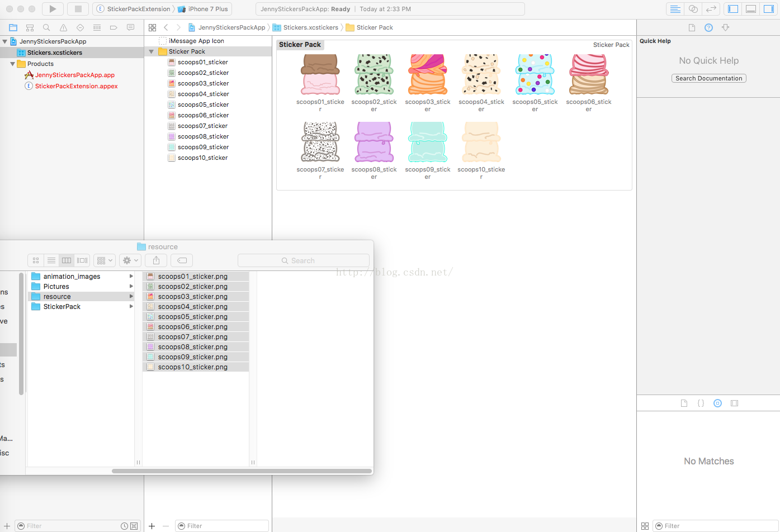Toggle the Debug area visibility
The image size is (780, 532).
click(x=751, y=9)
